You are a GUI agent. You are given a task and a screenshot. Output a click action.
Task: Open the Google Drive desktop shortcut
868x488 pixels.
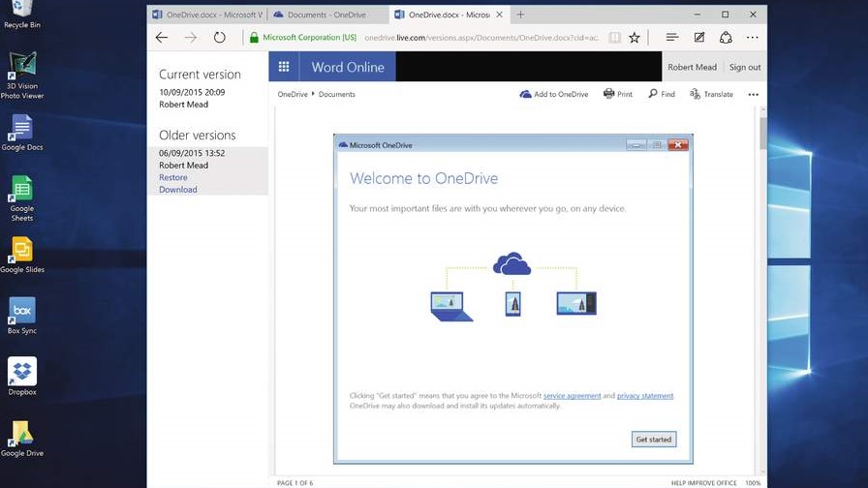pyautogui.click(x=22, y=439)
